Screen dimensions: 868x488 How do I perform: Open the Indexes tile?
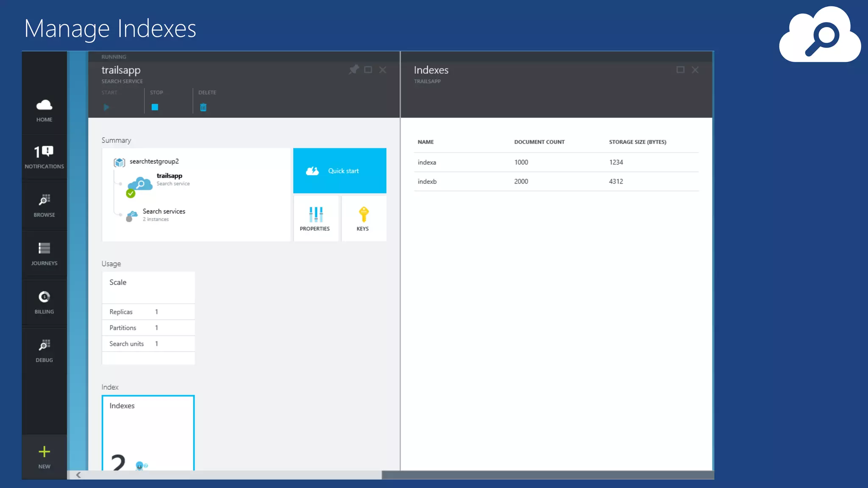coord(148,433)
